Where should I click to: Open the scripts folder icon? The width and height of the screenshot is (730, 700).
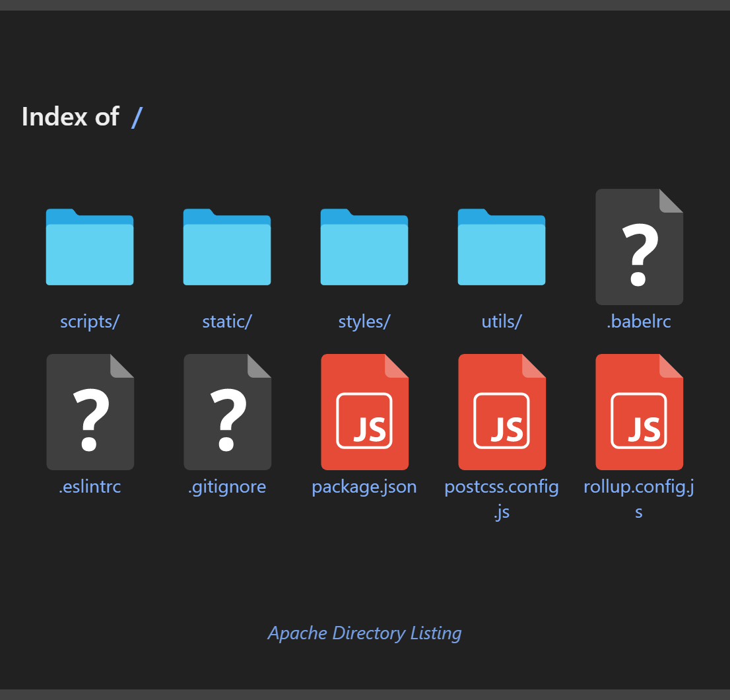point(90,247)
